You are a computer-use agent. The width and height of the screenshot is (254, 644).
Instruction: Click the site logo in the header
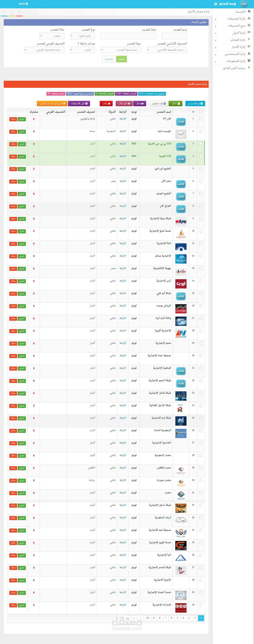tap(244, 4)
